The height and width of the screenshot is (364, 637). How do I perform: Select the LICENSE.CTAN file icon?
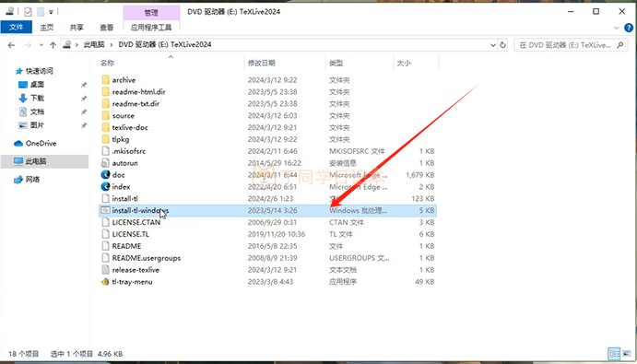tap(106, 222)
